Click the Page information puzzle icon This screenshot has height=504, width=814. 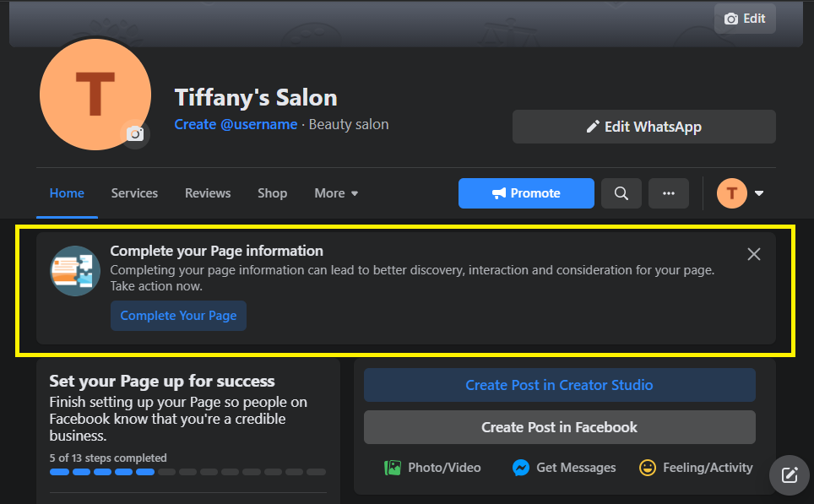coord(75,271)
